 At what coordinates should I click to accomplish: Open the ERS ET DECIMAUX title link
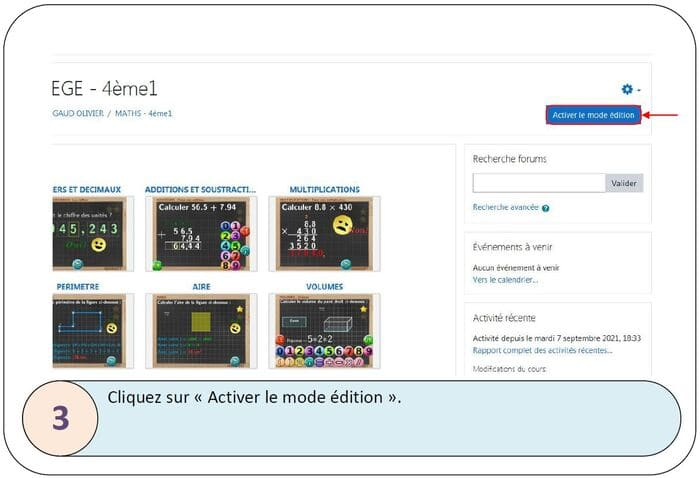87,189
